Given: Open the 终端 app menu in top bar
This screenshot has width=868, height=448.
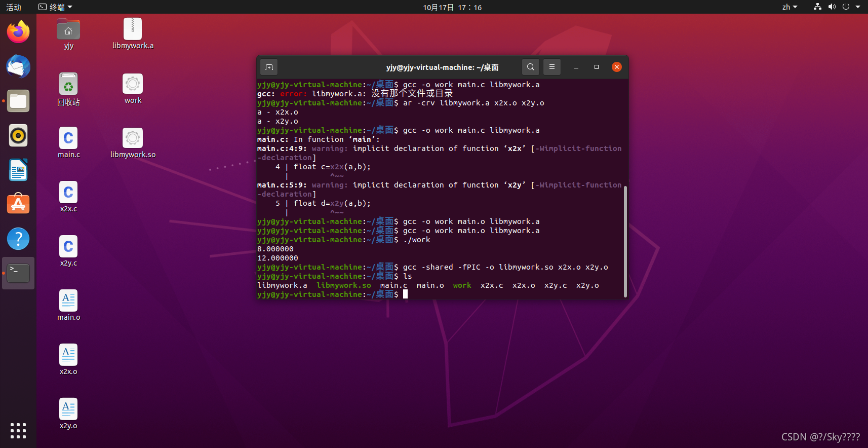Looking at the screenshot, I should pos(56,7).
